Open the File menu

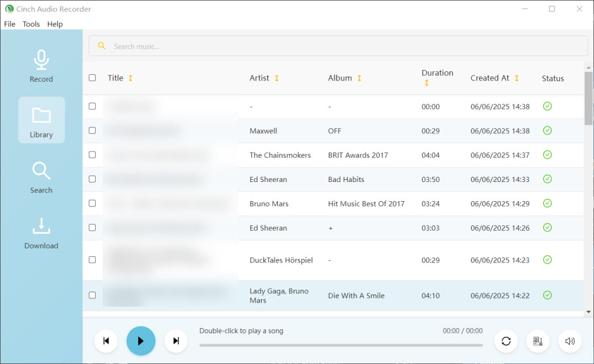pyautogui.click(x=10, y=24)
